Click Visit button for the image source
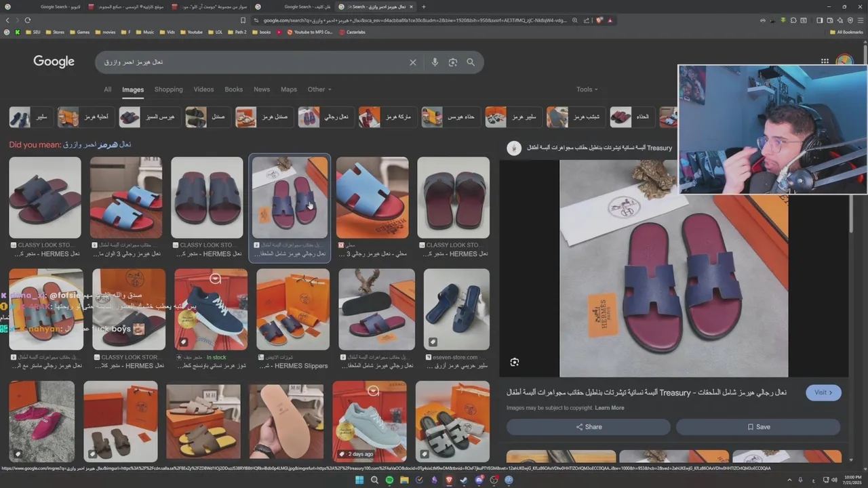The width and height of the screenshot is (868, 488). (823, 392)
